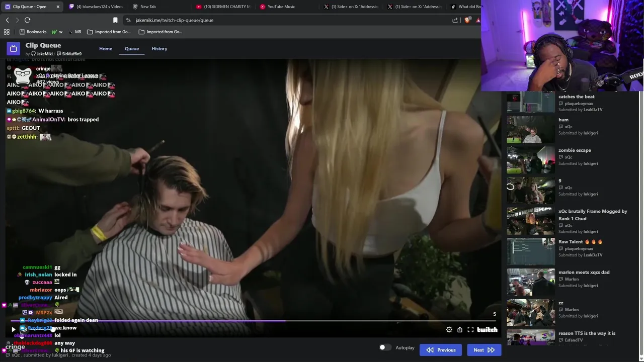Seek along the clip progress bar

254,321
